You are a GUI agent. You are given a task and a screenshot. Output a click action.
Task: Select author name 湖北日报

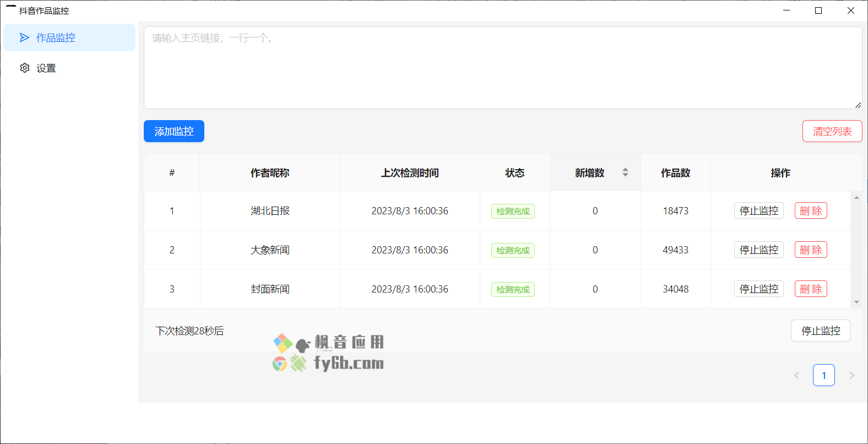point(270,210)
